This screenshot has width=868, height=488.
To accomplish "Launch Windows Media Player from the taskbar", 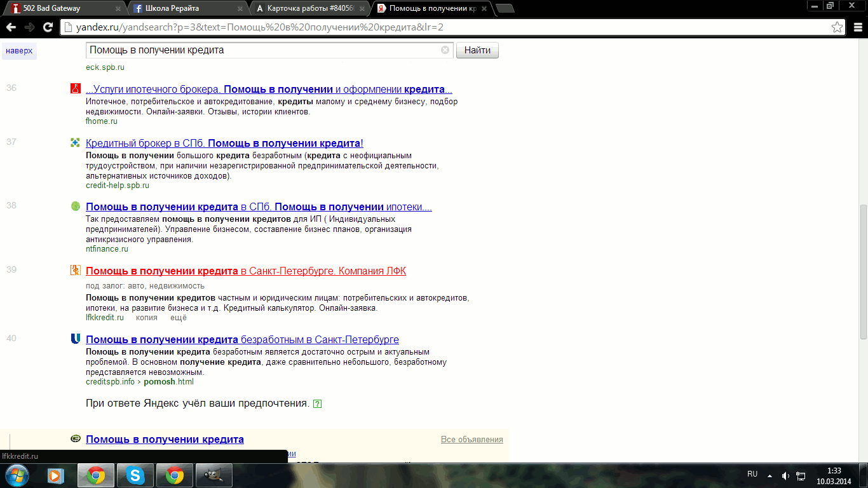I will [x=55, y=475].
